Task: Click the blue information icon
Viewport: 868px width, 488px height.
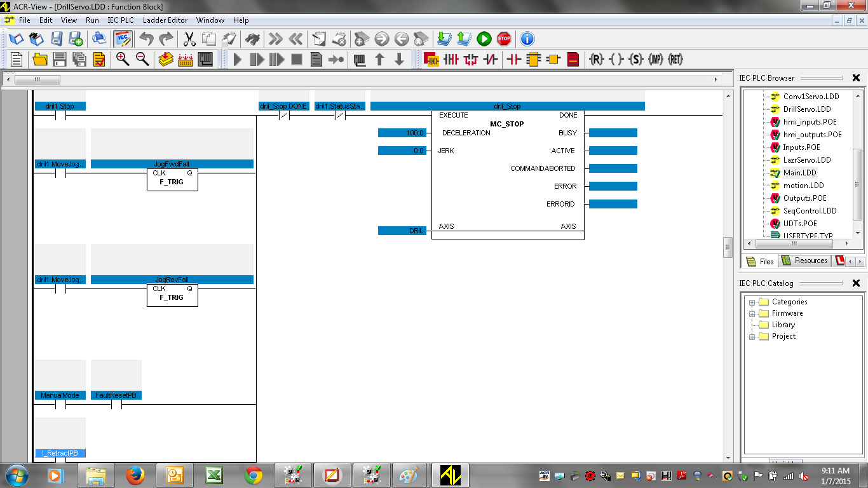Action: click(x=527, y=39)
